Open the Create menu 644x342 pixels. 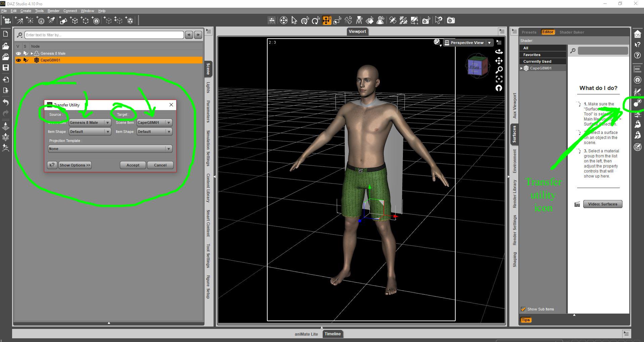(26, 11)
